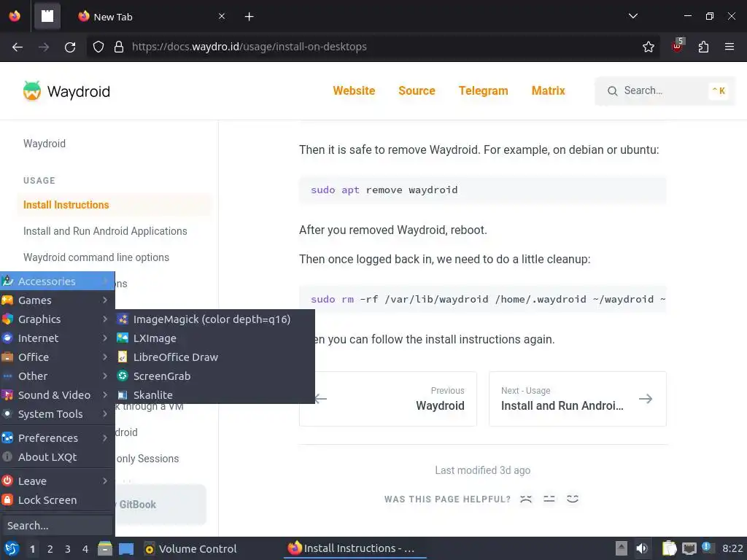Expand the Graphics menu category
The width and height of the screenshot is (747, 560).
(57, 319)
